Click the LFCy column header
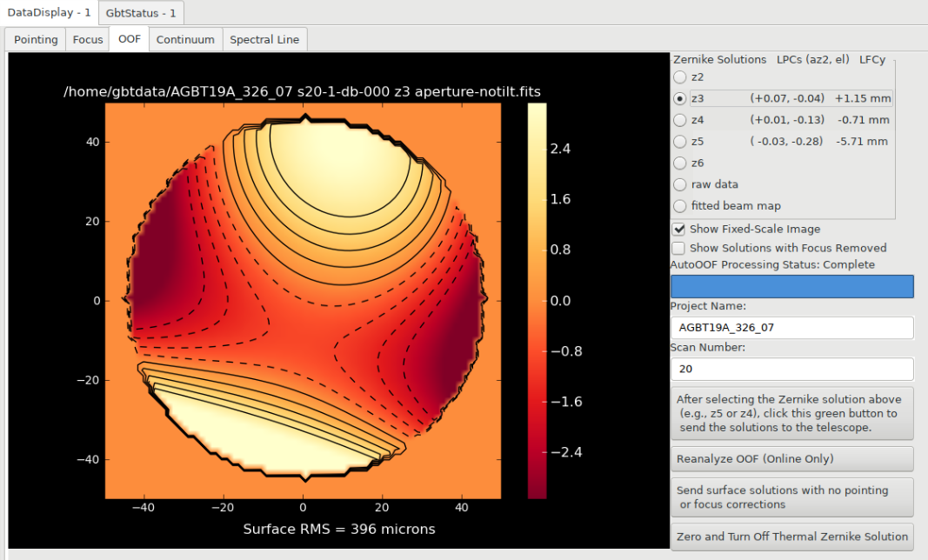 coord(872,60)
